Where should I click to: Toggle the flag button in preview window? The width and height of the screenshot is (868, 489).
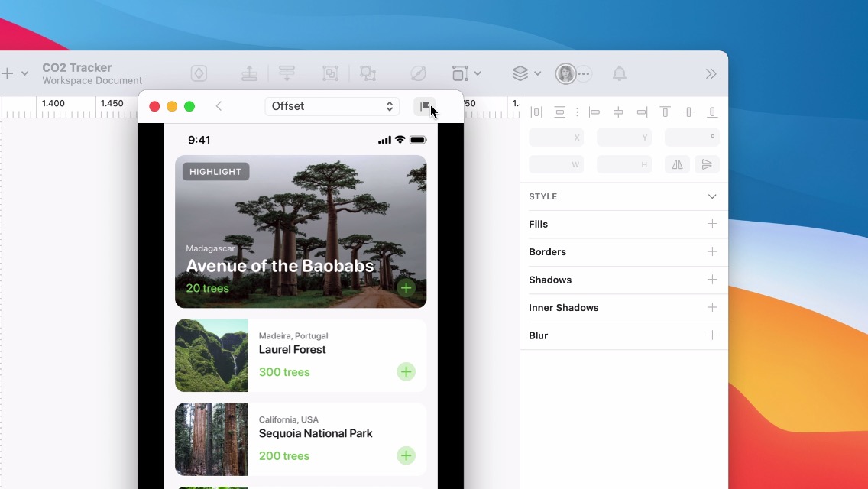pyautogui.click(x=425, y=106)
